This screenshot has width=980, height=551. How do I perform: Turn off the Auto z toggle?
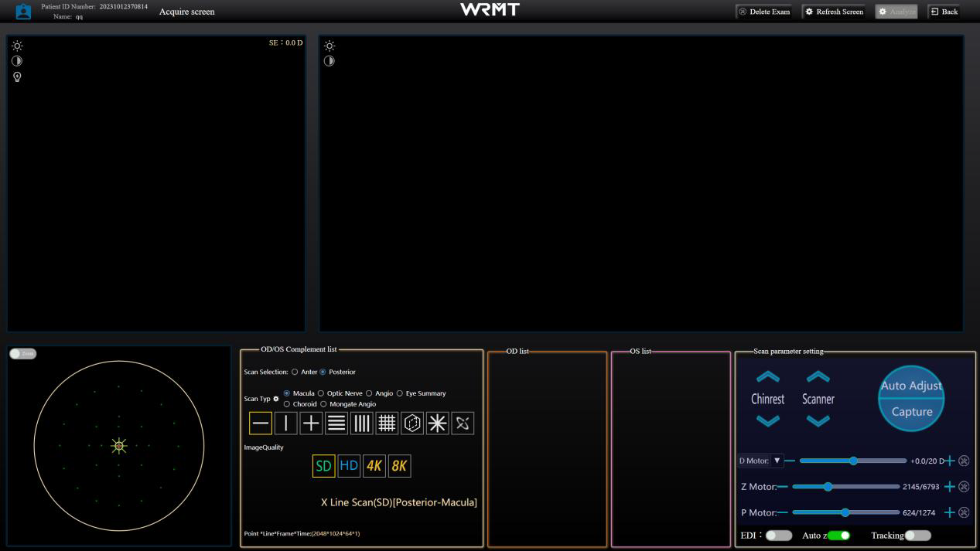coord(838,536)
